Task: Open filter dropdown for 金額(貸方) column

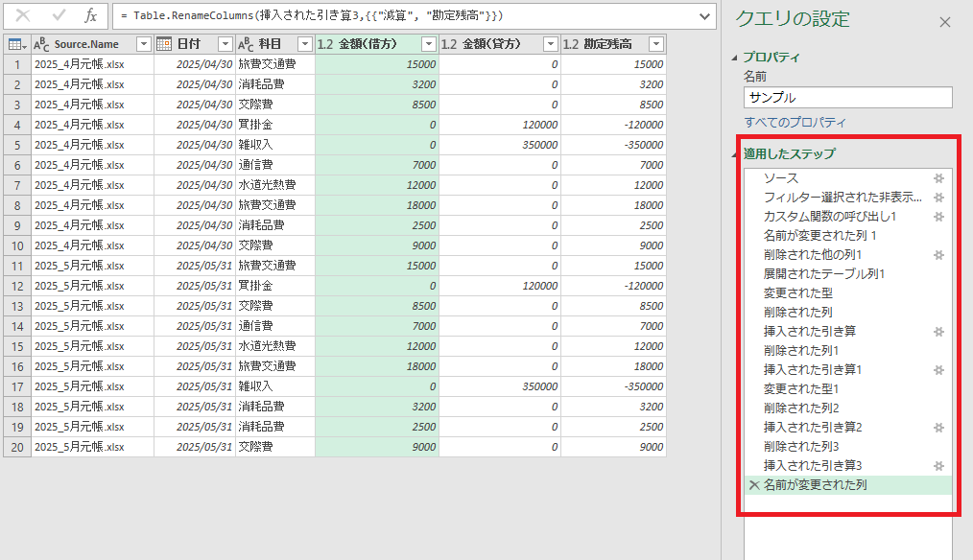Action: (550, 44)
